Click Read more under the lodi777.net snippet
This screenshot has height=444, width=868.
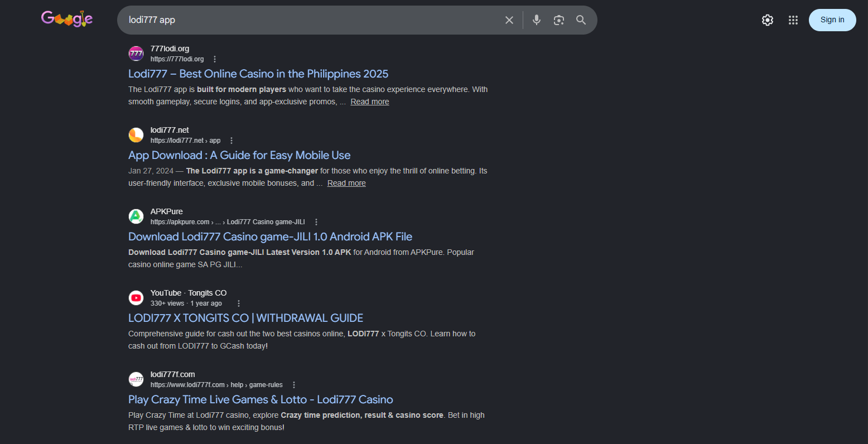[x=346, y=183]
